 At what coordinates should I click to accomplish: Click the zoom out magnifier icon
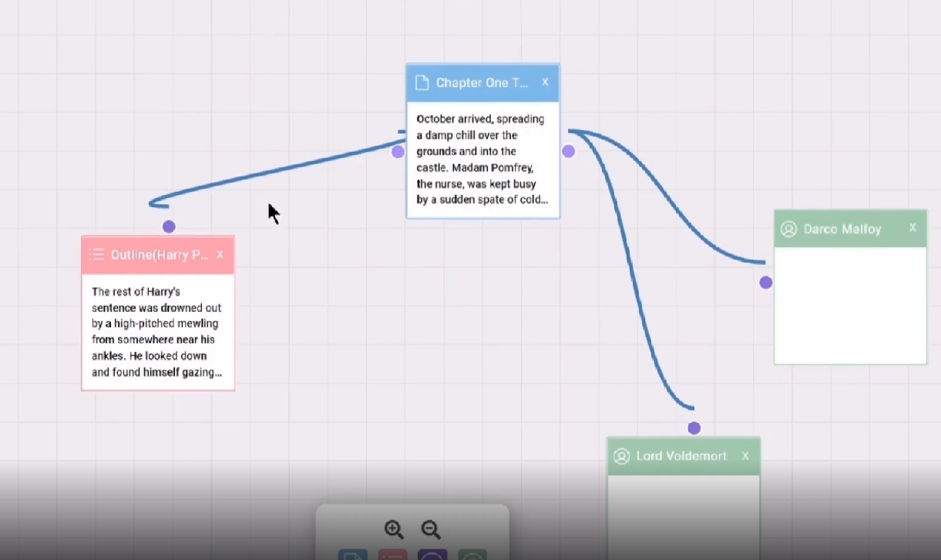coord(431,530)
